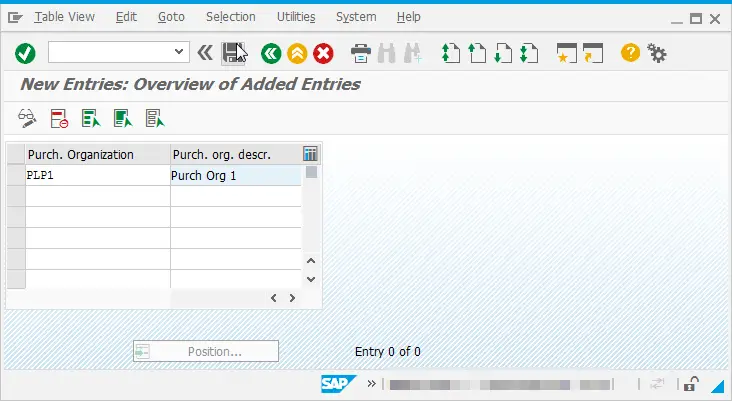Click the "Entry 0 of 0" text
Viewport: 732px width, 401px height.
point(387,352)
